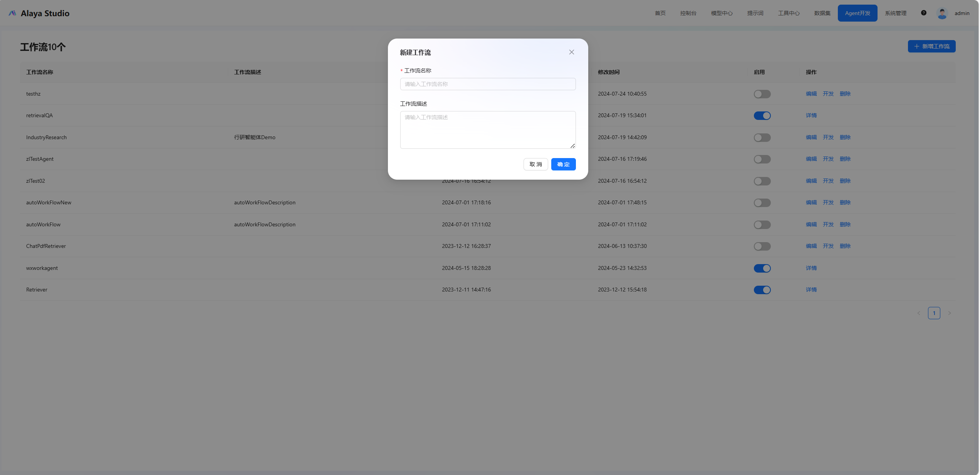This screenshot has height=475, width=980.
Task: Click the 工作流描述 textarea
Action: click(488, 130)
